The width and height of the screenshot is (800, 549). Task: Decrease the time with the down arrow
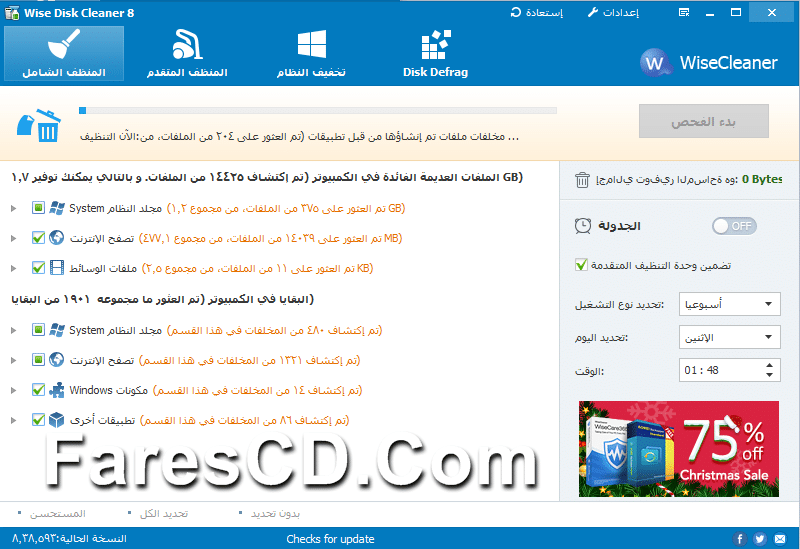(x=769, y=375)
